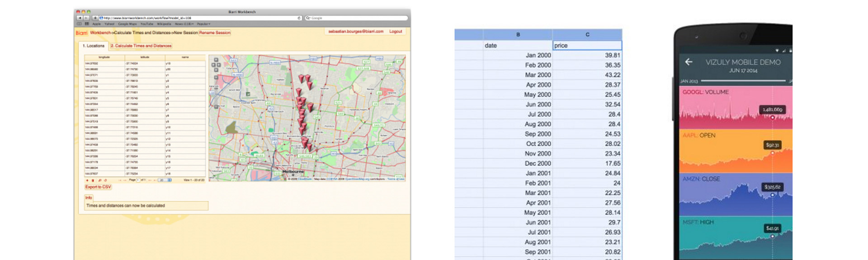Viewport: 868px width, 260px height.
Task: Click the name column header in locations table
Action: 185,57
